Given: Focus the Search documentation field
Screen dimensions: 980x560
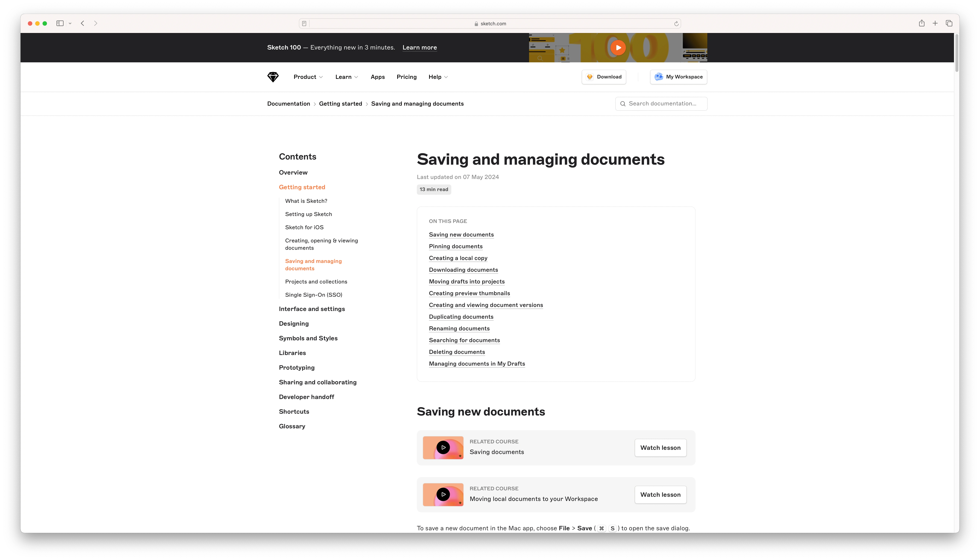Looking at the screenshot, I should coord(661,104).
